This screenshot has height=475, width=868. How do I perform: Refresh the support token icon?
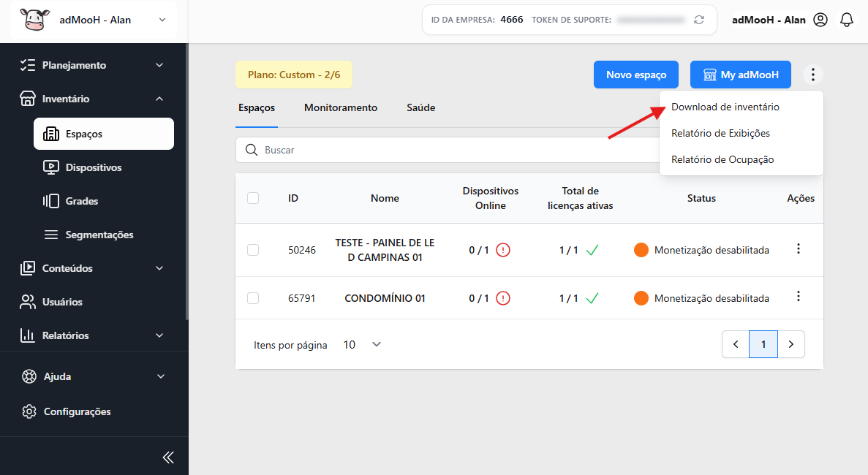699,20
